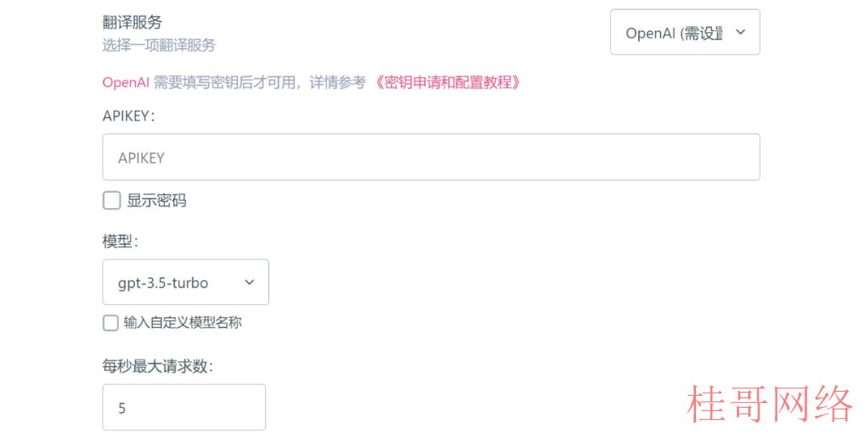Focus the APIKEY input field
868x436 pixels.
[431, 157]
